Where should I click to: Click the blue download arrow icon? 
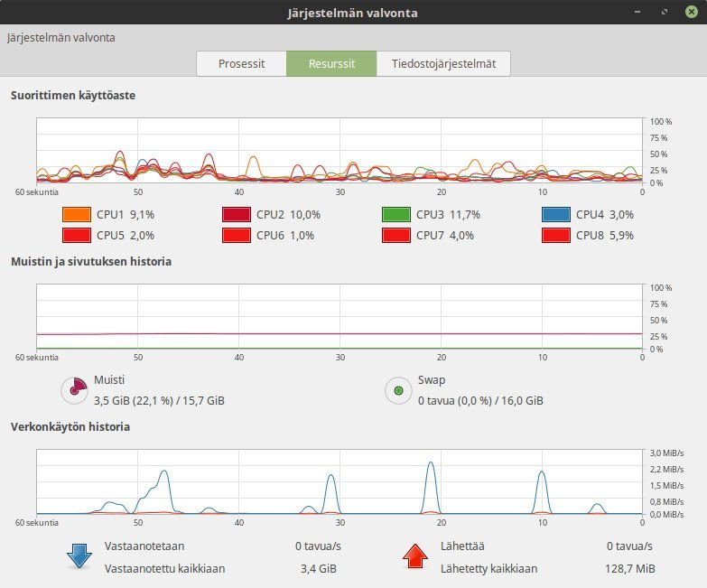pyautogui.click(x=79, y=556)
